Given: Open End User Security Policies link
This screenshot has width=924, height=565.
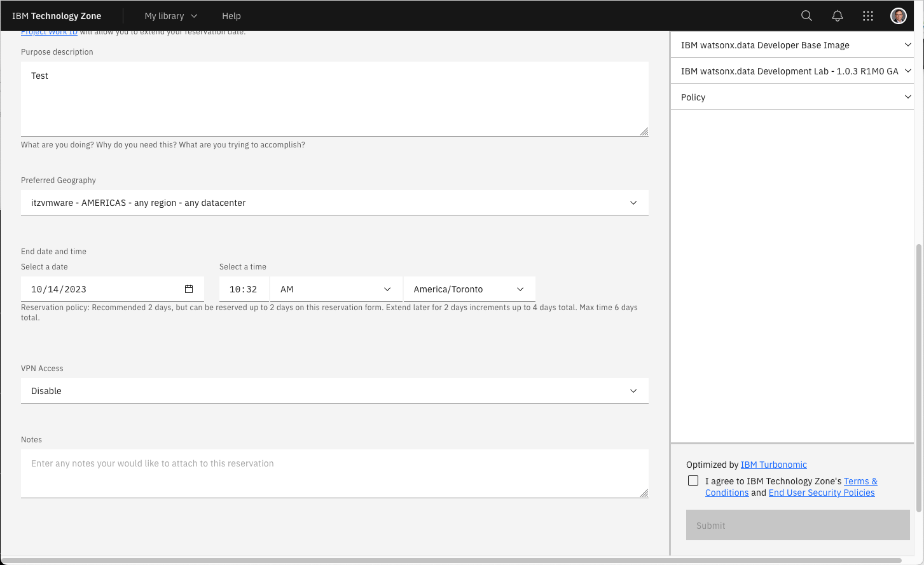Looking at the screenshot, I should (822, 493).
